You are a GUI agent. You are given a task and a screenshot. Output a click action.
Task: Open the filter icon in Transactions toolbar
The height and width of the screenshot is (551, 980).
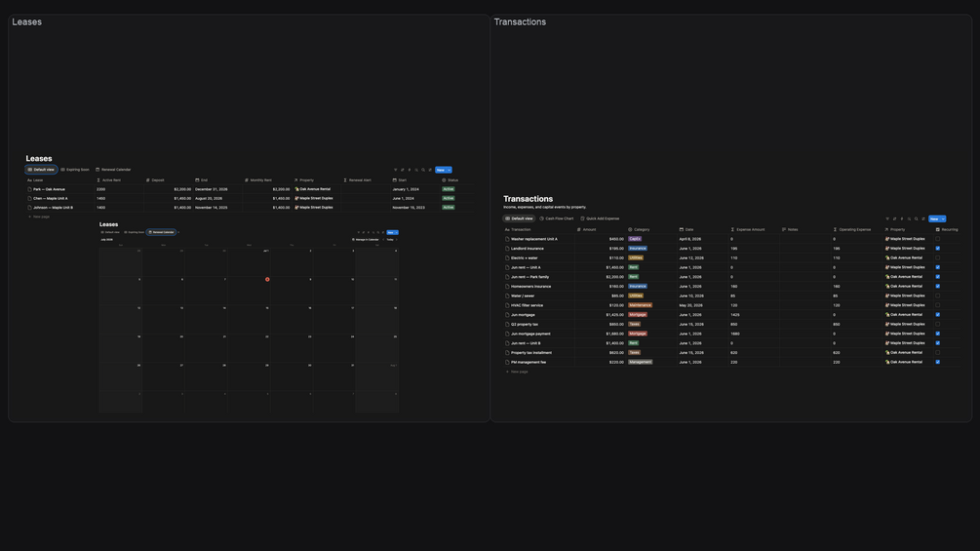click(887, 218)
